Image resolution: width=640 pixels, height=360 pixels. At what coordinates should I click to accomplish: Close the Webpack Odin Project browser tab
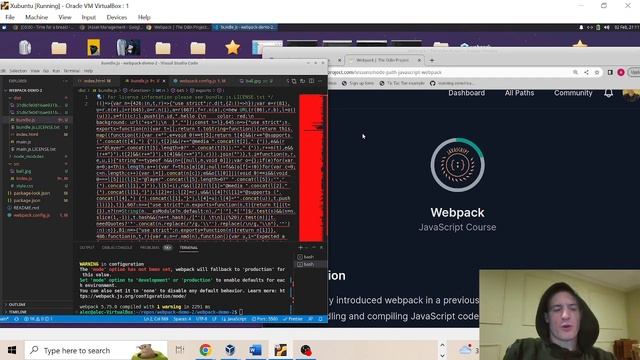point(419,60)
